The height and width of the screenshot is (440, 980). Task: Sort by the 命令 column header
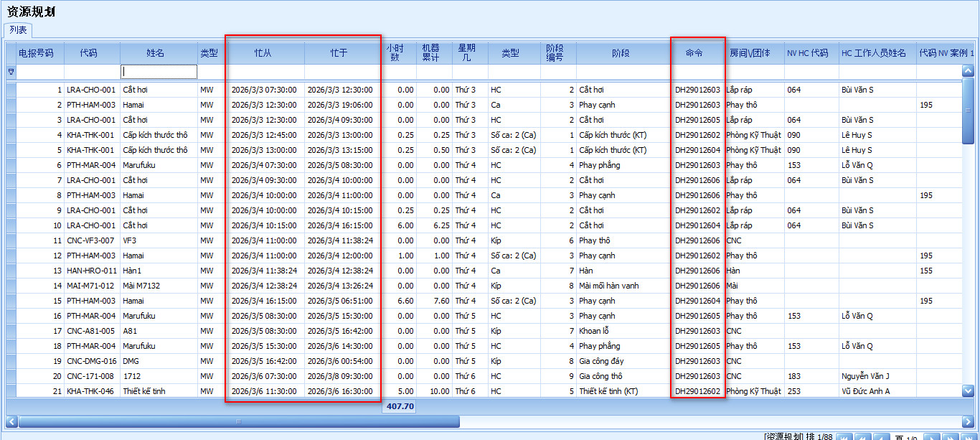pyautogui.click(x=694, y=53)
